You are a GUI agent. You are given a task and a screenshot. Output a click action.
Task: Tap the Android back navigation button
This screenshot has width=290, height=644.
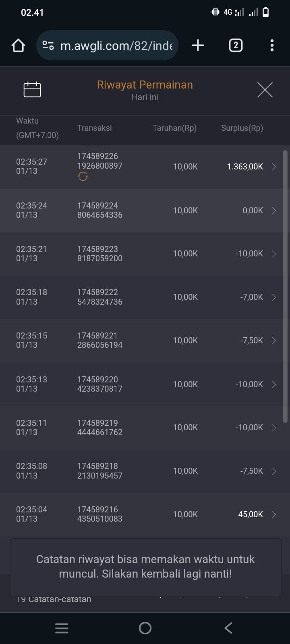point(228,628)
